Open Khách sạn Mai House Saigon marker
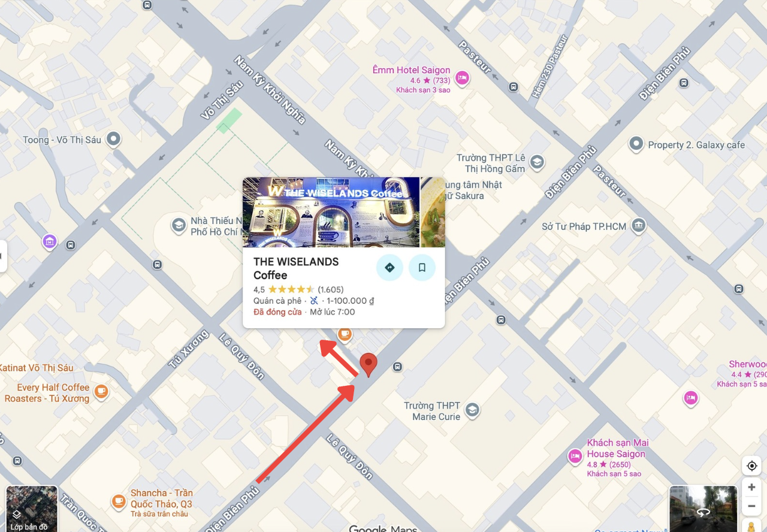 575,457
